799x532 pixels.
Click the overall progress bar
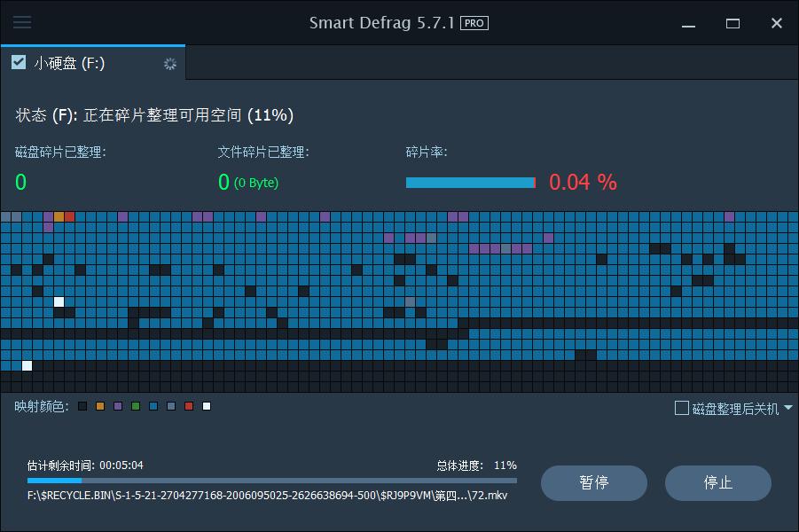[x=272, y=480]
